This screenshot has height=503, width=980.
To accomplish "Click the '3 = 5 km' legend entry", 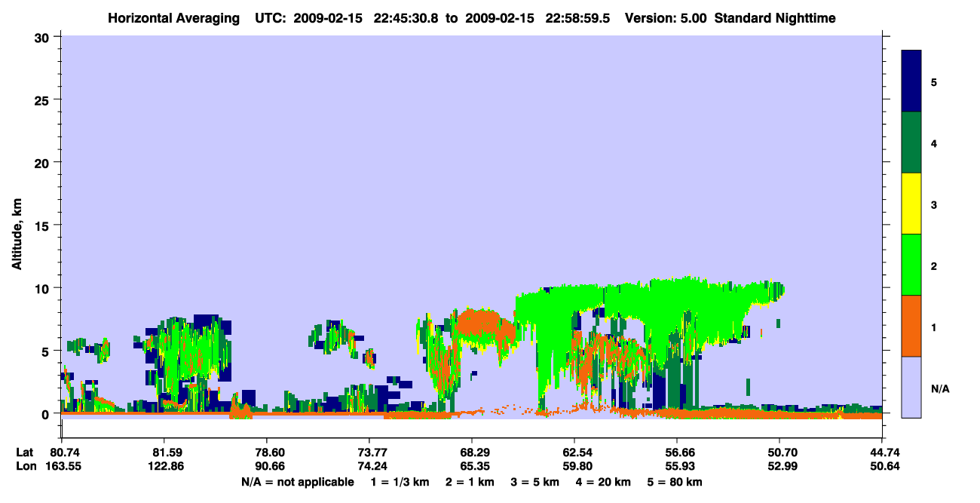I will click(536, 482).
